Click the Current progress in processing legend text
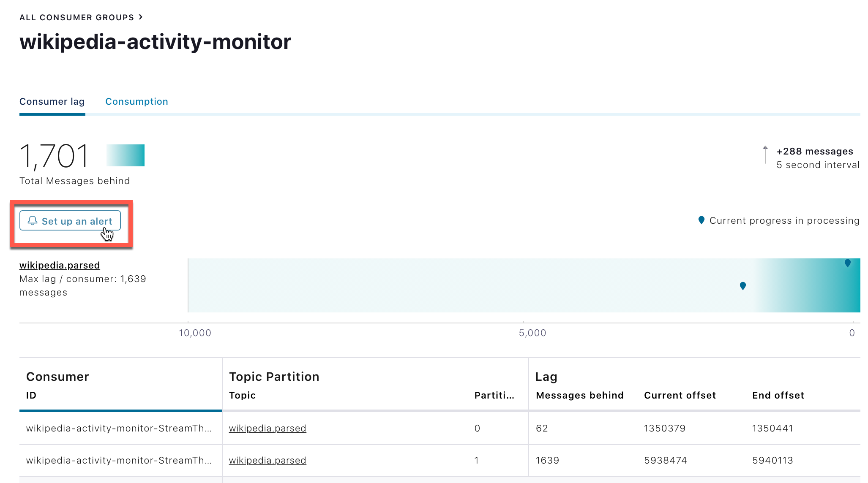Viewport: 868px width, 483px height. click(x=784, y=220)
